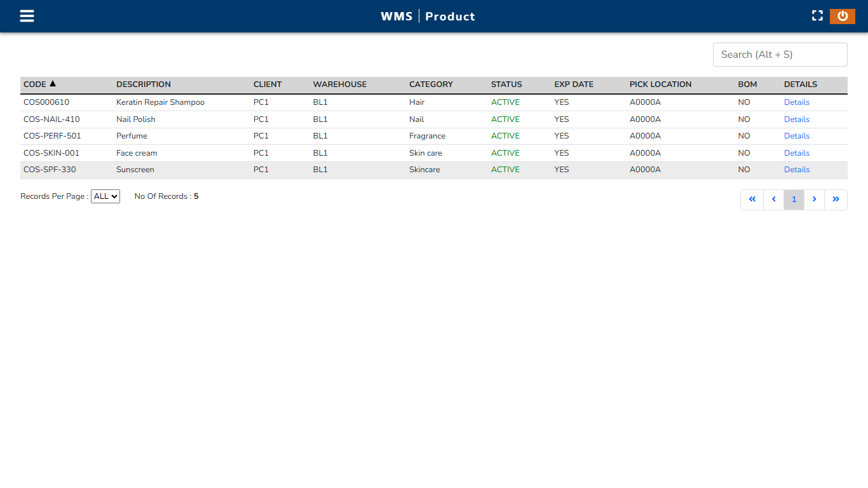View Details of Perfume product

tap(796, 136)
